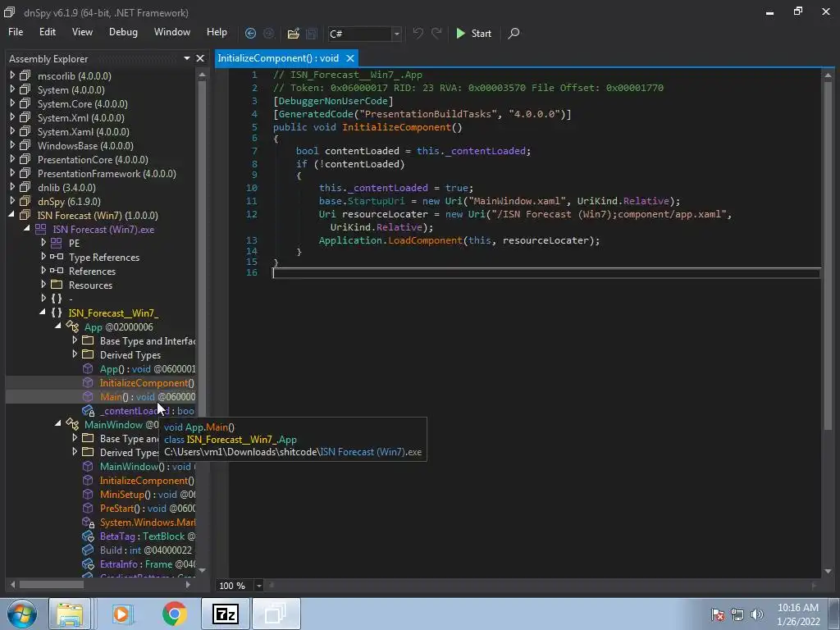This screenshot has height=630, width=840.
Task: Click the Save All toolbar icon
Action: point(311,33)
